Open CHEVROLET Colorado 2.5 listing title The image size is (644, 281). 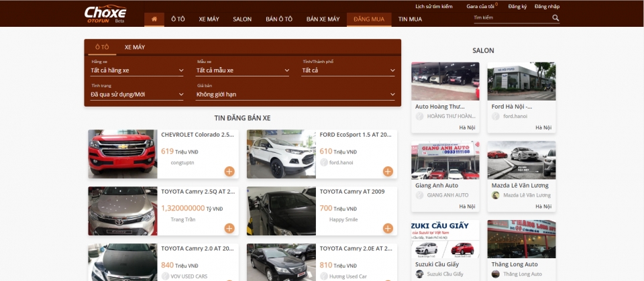click(x=197, y=134)
